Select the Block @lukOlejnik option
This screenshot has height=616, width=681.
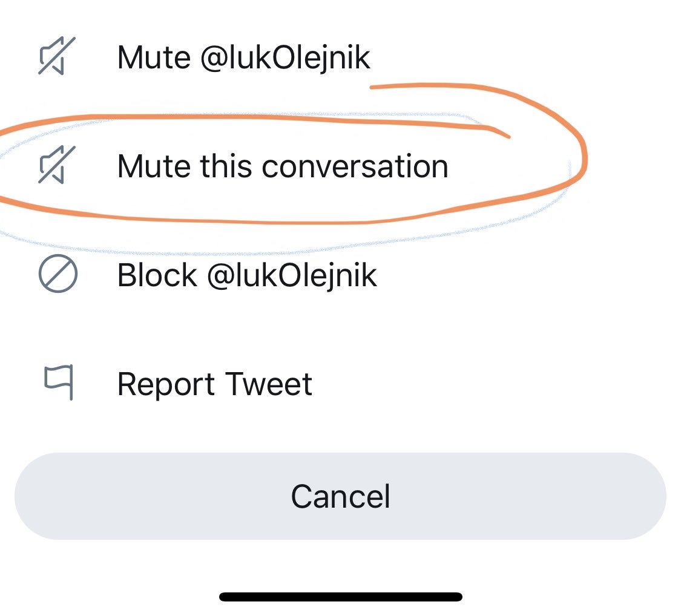click(x=340, y=275)
